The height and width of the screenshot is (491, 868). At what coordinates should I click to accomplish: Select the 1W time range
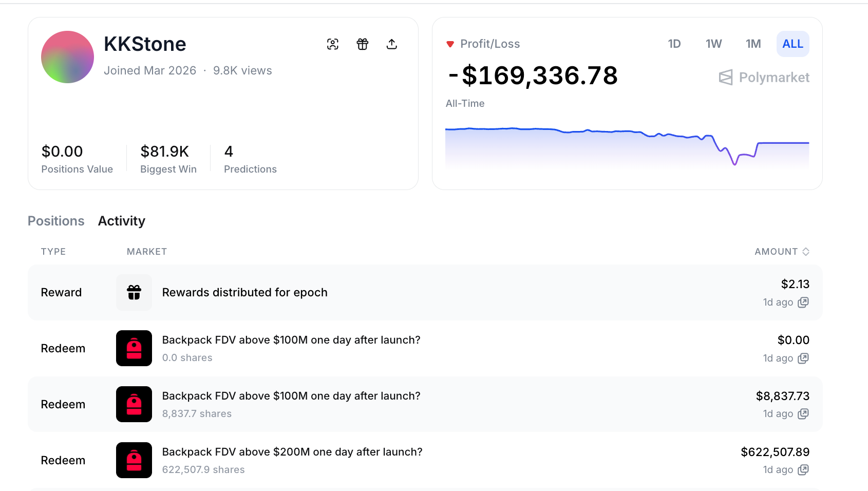click(713, 44)
